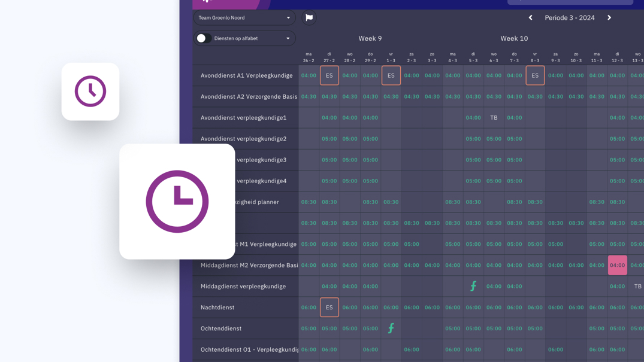Expand the Diensten op alfabet dropdown arrow
This screenshot has height=362, width=644.
pos(288,38)
